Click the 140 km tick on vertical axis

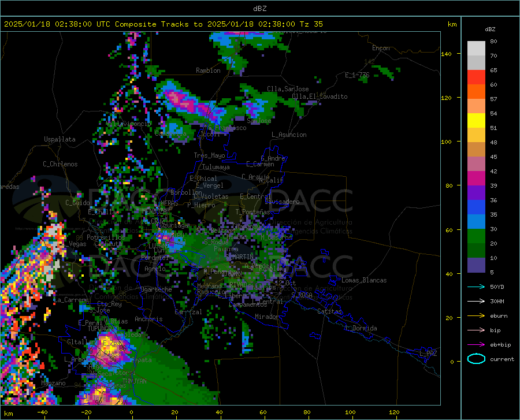pyautogui.click(x=446, y=54)
